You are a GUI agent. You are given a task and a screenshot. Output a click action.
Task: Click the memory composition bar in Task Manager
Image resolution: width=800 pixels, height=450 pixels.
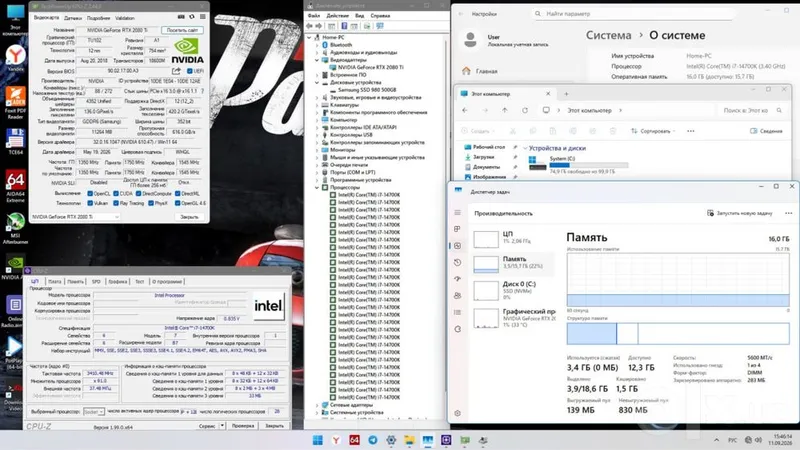click(678, 334)
